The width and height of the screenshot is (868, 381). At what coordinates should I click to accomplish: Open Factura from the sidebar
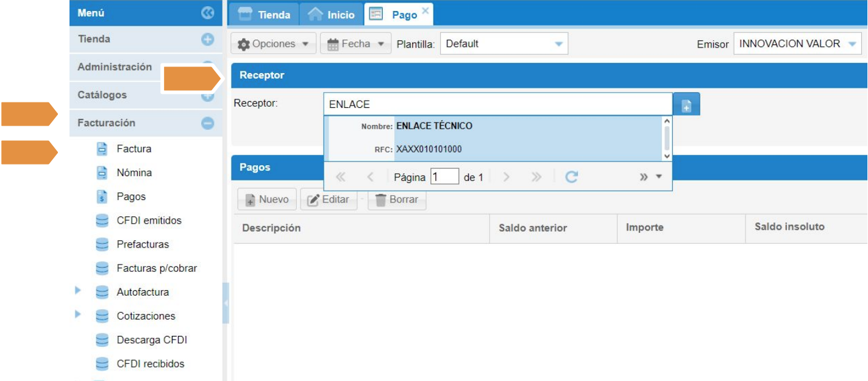coord(133,149)
